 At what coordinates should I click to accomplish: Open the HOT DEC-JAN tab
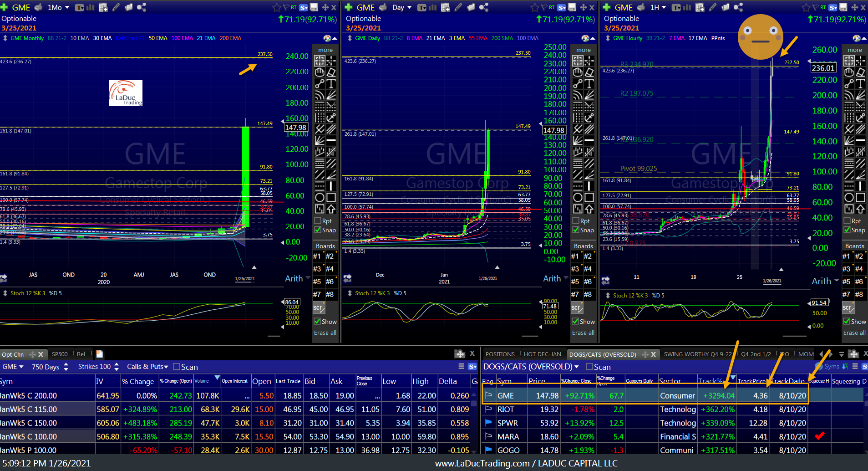pos(543,354)
